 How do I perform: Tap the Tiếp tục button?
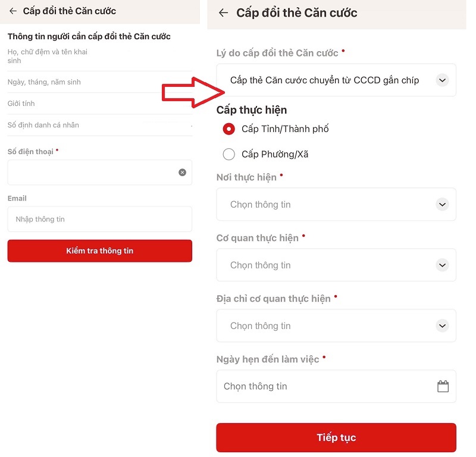336,438
